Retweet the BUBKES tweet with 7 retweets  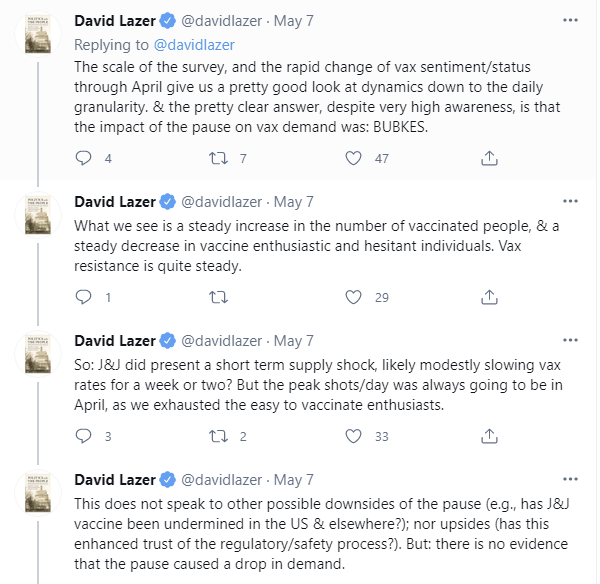click(x=217, y=158)
